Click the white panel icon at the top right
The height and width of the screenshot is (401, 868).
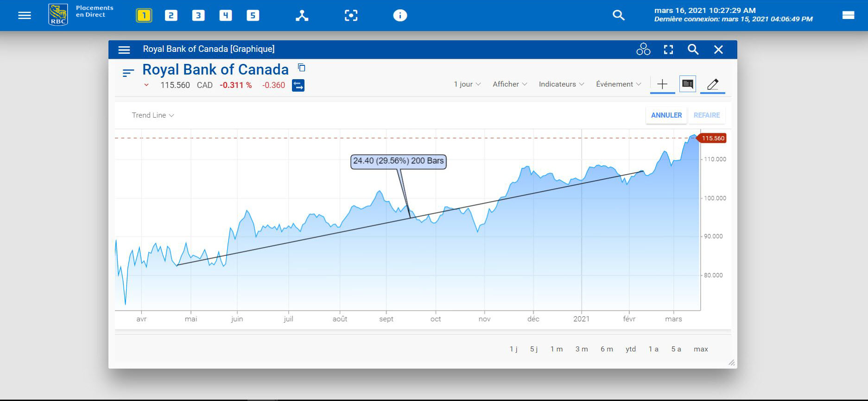click(848, 15)
